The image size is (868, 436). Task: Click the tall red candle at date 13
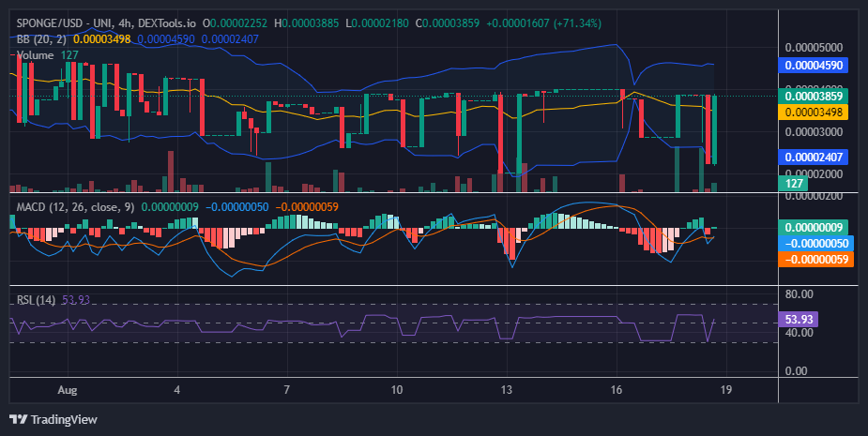click(500, 133)
